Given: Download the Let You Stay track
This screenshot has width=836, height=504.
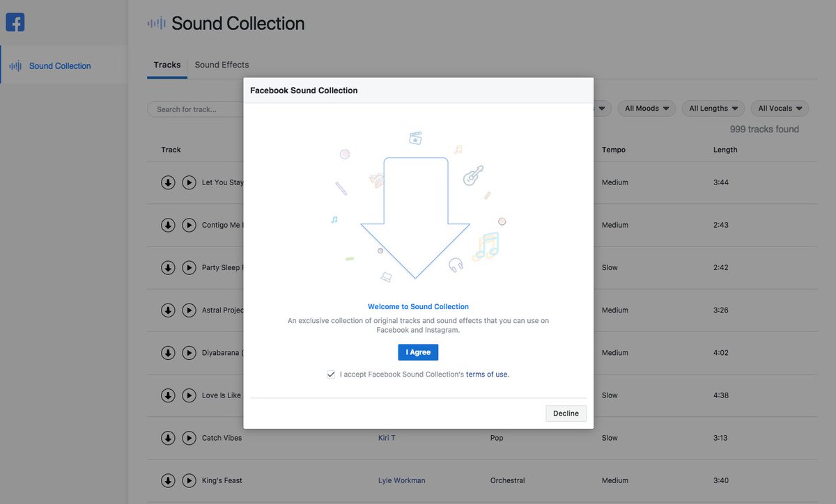Looking at the screenshot, I should pyautogui.click(x=168, y=182).
